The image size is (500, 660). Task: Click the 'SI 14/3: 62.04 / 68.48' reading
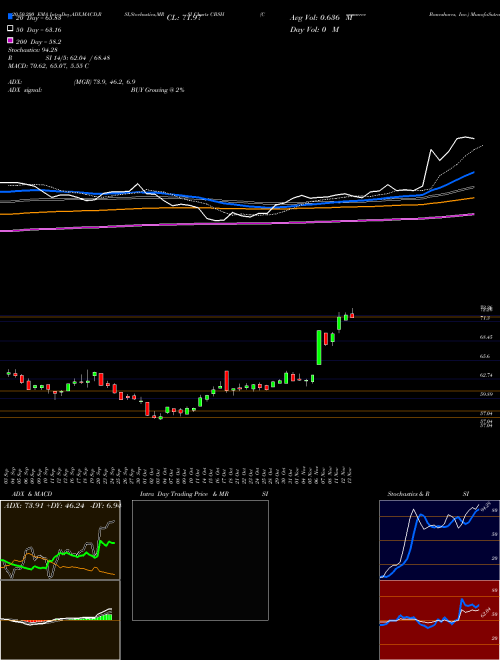78,58
